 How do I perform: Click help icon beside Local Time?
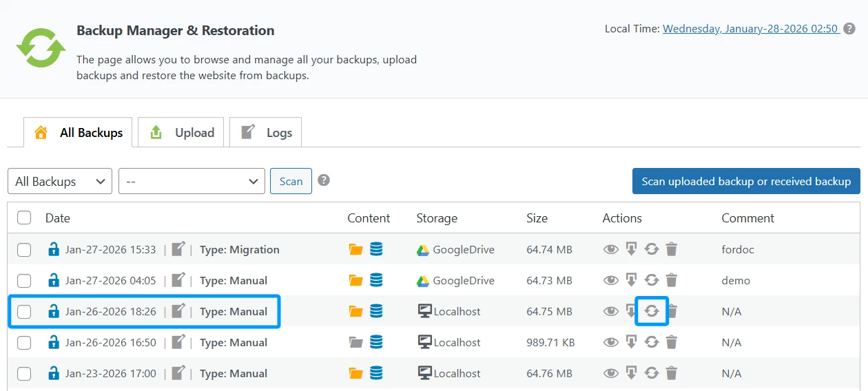click(849, 29)
